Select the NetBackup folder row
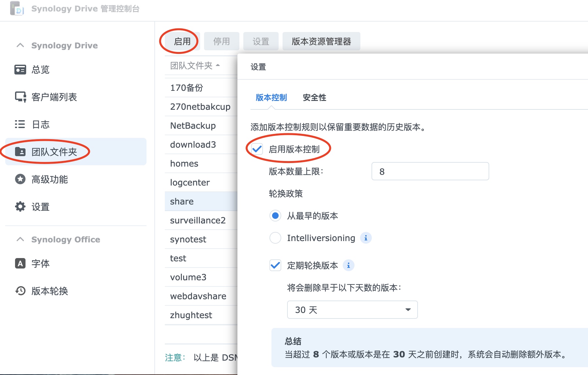The height and width of the screenshot is (375, 588). tap(201, 125)
